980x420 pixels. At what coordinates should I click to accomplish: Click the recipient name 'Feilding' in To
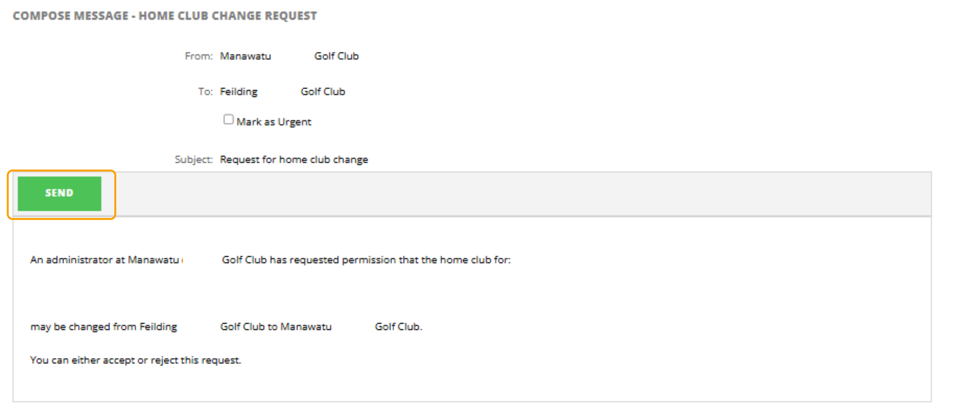click(x=238, y=92)
